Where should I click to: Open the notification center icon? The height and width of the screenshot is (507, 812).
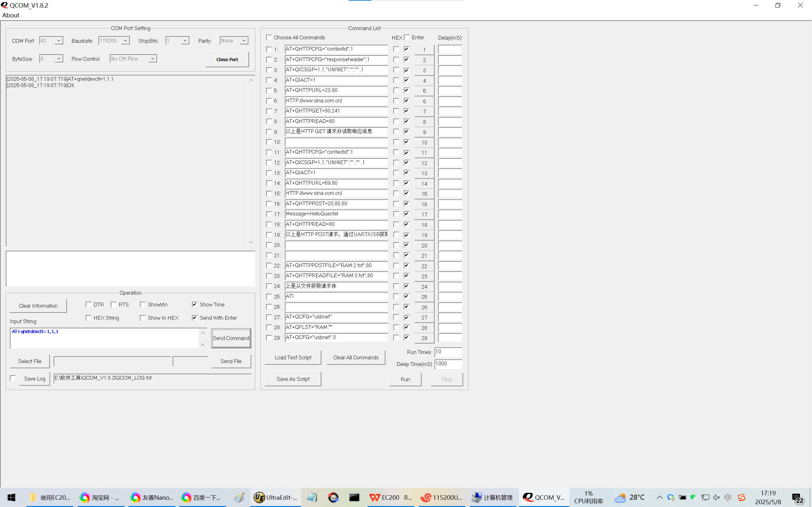click(797, 498)
